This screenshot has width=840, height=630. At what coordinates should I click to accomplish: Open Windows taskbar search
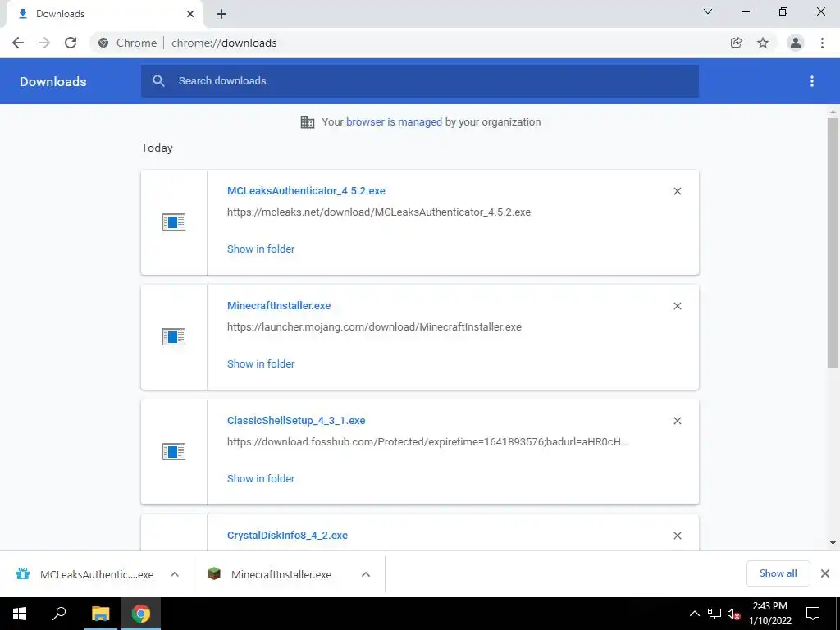tap(59, 614)
